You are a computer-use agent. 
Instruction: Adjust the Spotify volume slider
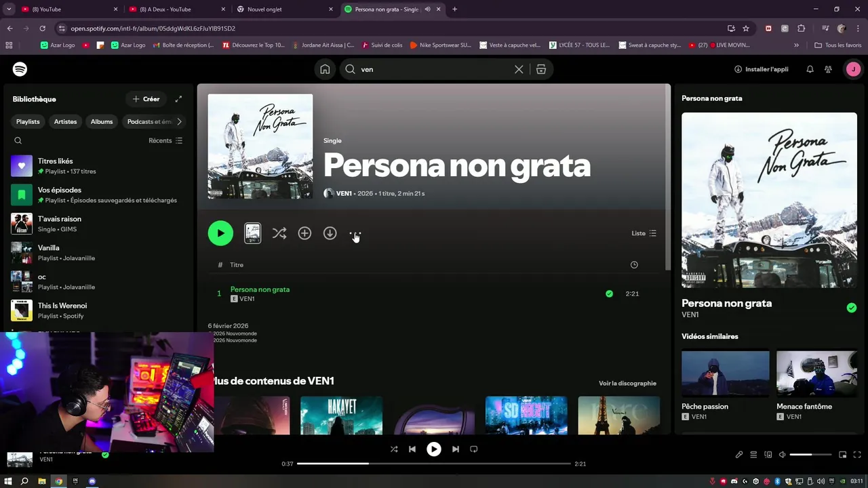(810, 455)
